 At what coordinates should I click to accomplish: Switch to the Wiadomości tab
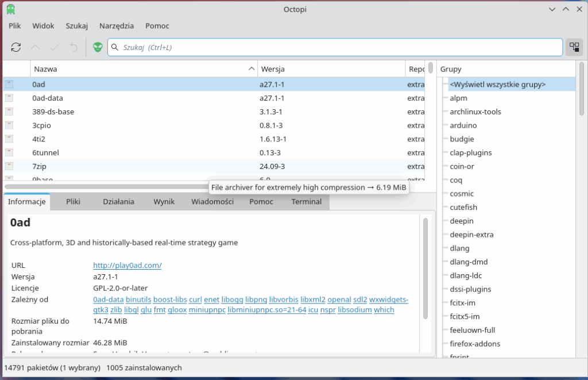click(212, 202)
